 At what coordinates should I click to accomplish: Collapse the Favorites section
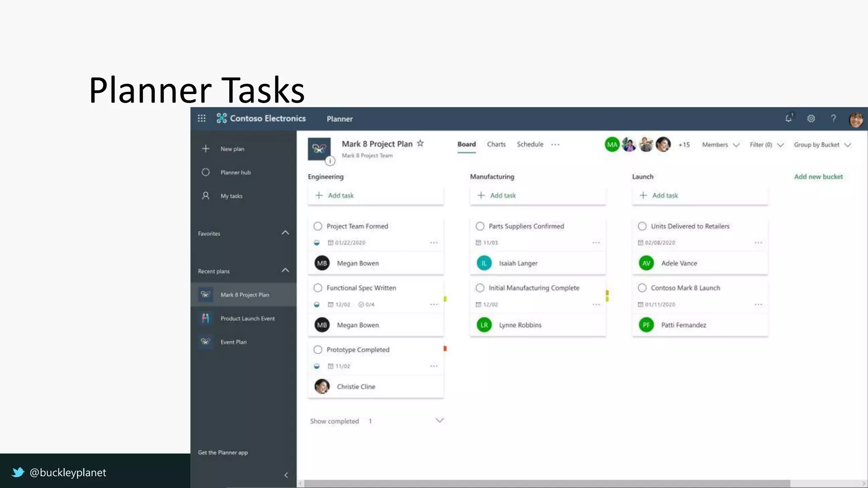pos(285,233)
